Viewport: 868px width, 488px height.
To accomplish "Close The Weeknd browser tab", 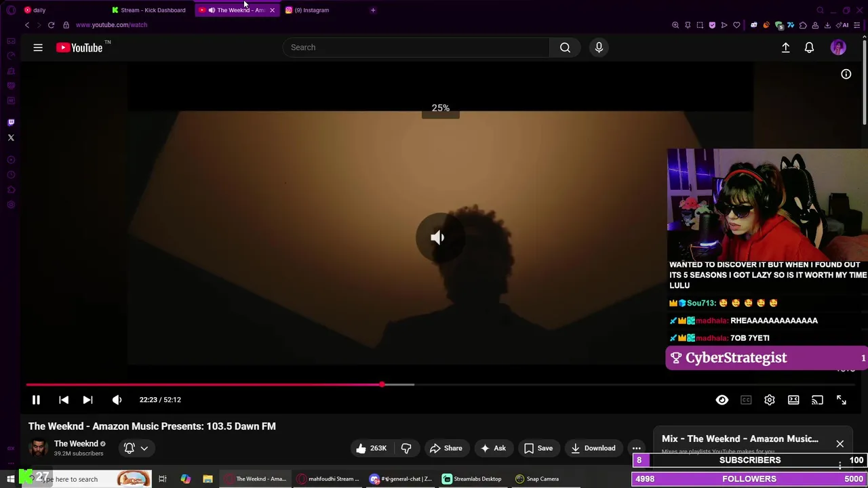I will [272, 10].
